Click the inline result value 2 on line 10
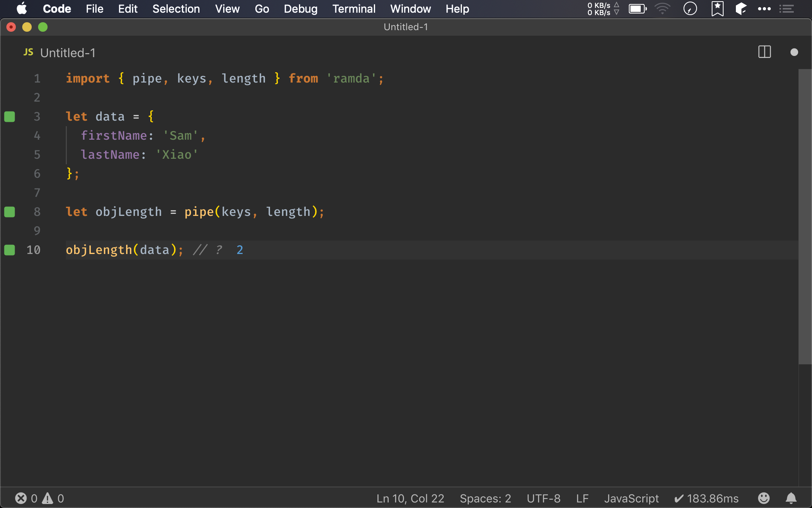 pyautogui.click(x=239, y=250)
